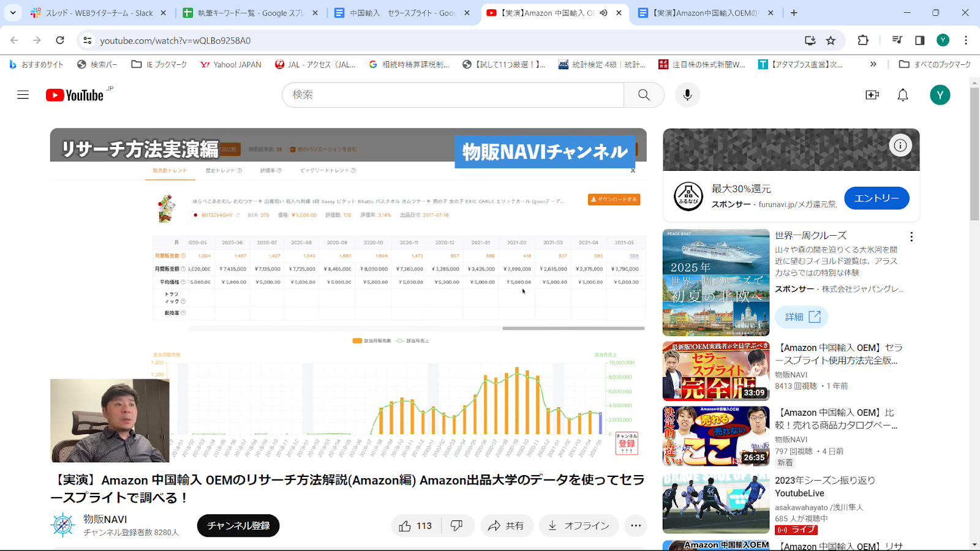Dislike the video with thumbs down
Viewport: 980px width, 551px height.
pos(458,526)
